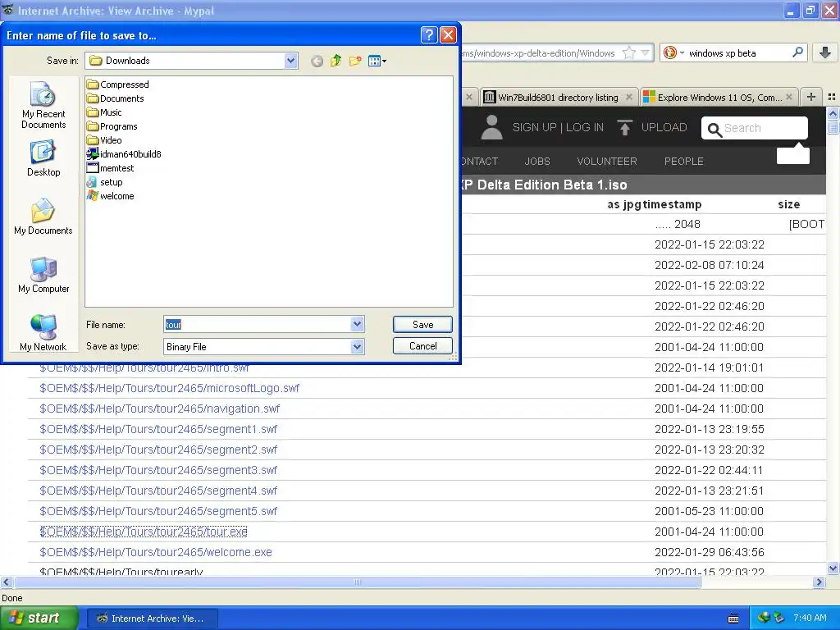Select the memtest file
This screenshot has width=840, height=630.
pos(111,168)
